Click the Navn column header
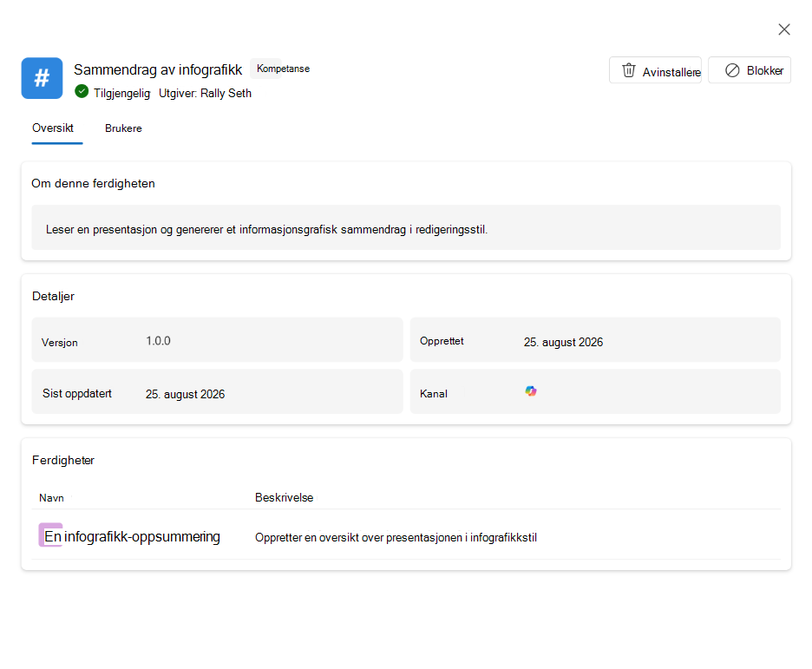Screen dimensions: 812x669 point(51,498)
